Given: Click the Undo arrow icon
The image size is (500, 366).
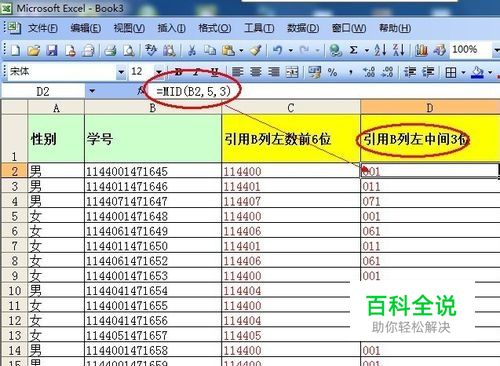Looking at the screenshot, I should [277, 50].
